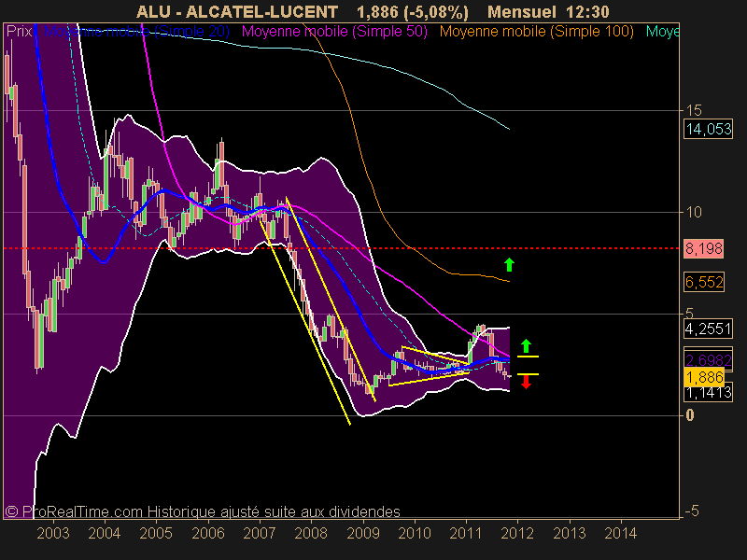Click year 2007 on time axis

260,533
